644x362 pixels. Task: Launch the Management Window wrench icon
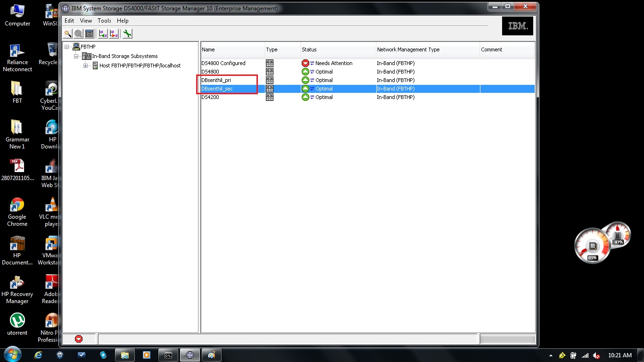[x=127, y=33]
